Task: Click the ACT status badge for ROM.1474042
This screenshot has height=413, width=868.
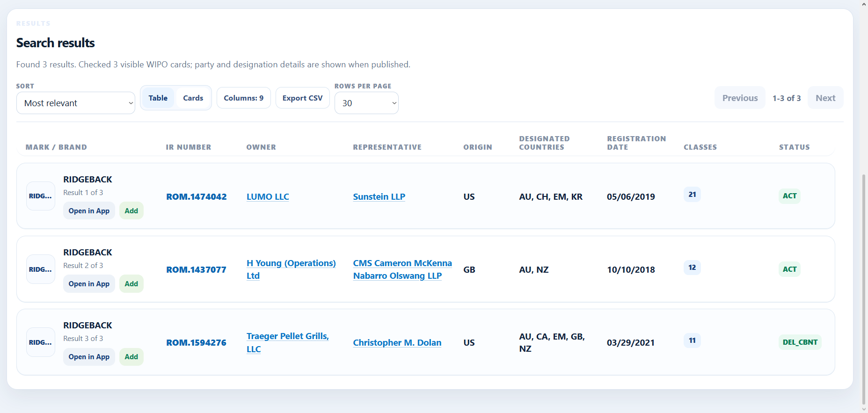Action: coord(789,196)
